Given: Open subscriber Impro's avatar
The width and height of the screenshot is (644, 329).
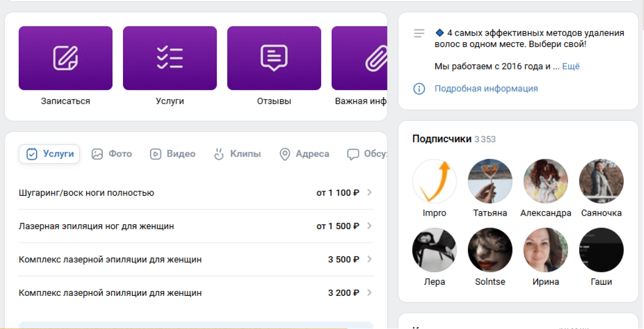Looking at the screenshot, I should 434,182.
